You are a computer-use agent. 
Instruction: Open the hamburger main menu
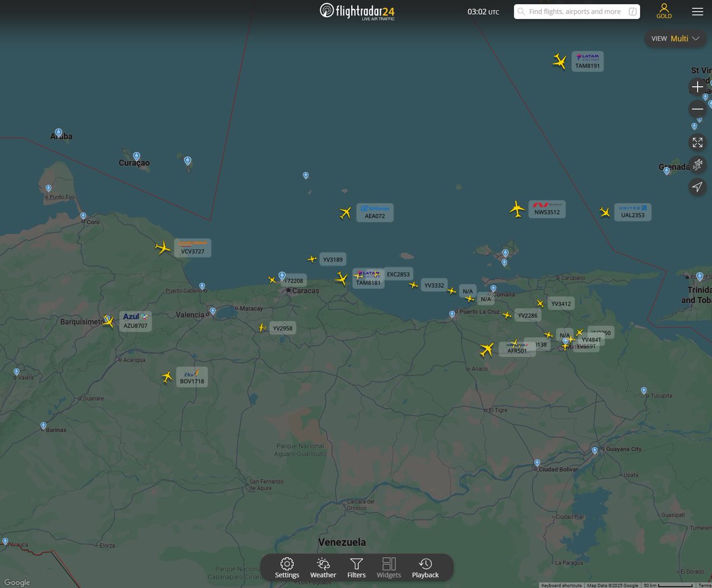[x=698, y=11]
